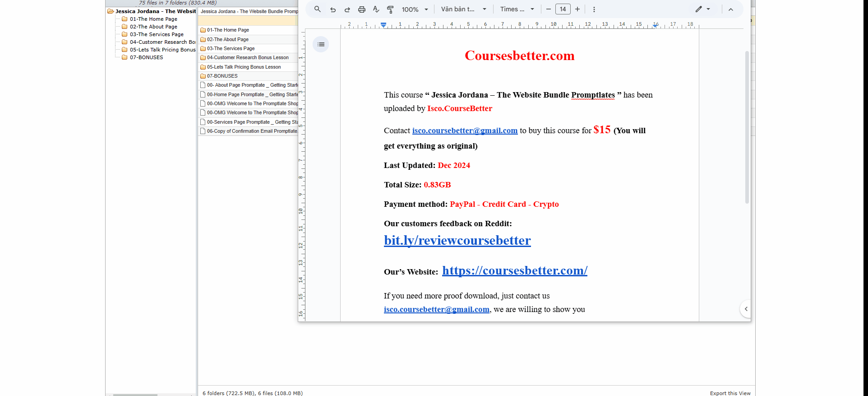
Task: Increase font size with plus button
Action: click(x=577, y=9)
